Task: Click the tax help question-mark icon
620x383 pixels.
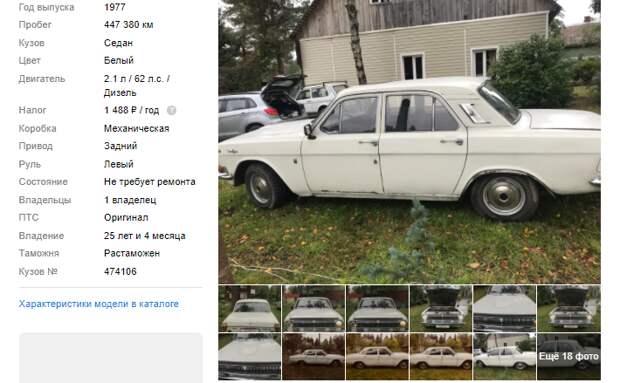Action: (171, 110)
